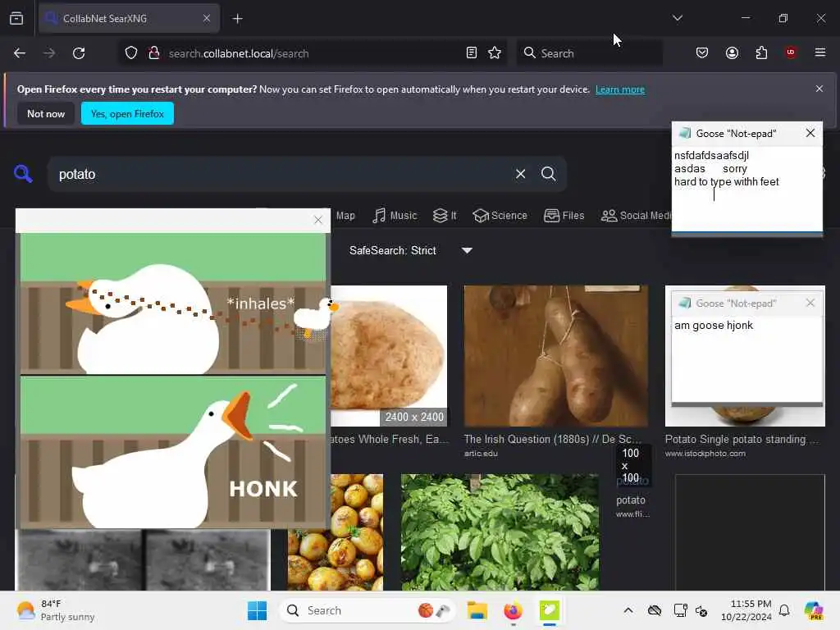Open the small yellow potatoes thumbnail
The width and height of the screenshot is (840, 630).
pos(336,532)
